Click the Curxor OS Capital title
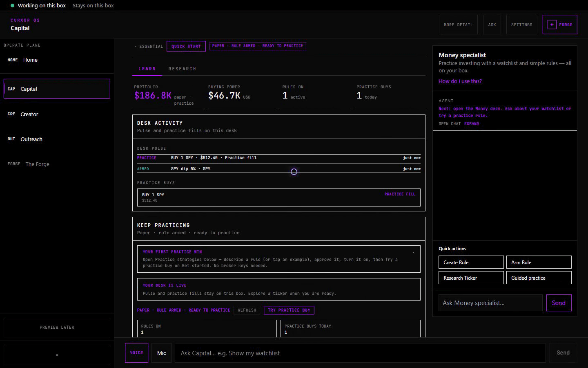This screenshot has height=368, width=588. [x=20, y=28]
